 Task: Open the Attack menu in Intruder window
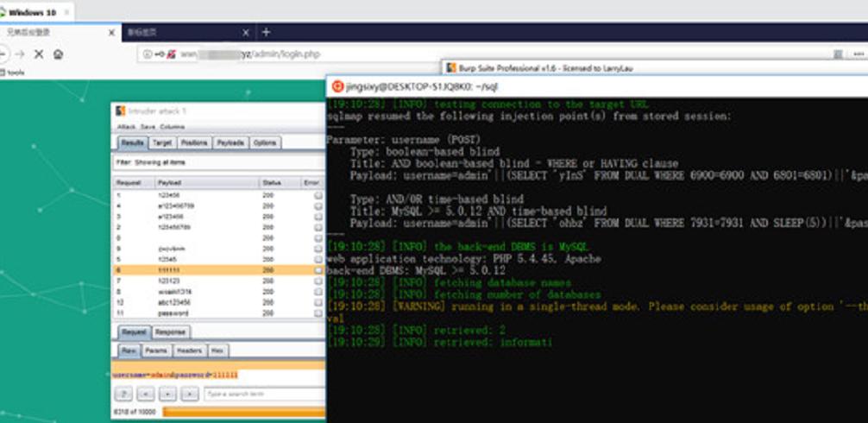click(126, 126)
